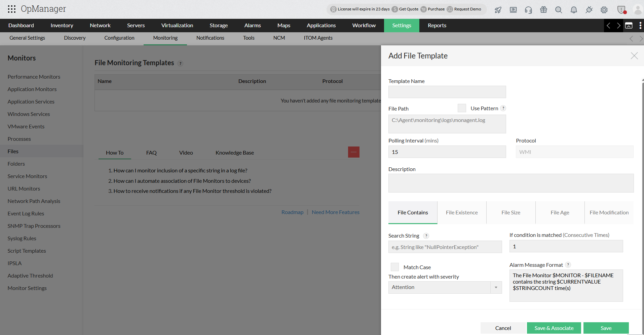Click help icon next to File Monitoring Templates

[x=180, y=64]
